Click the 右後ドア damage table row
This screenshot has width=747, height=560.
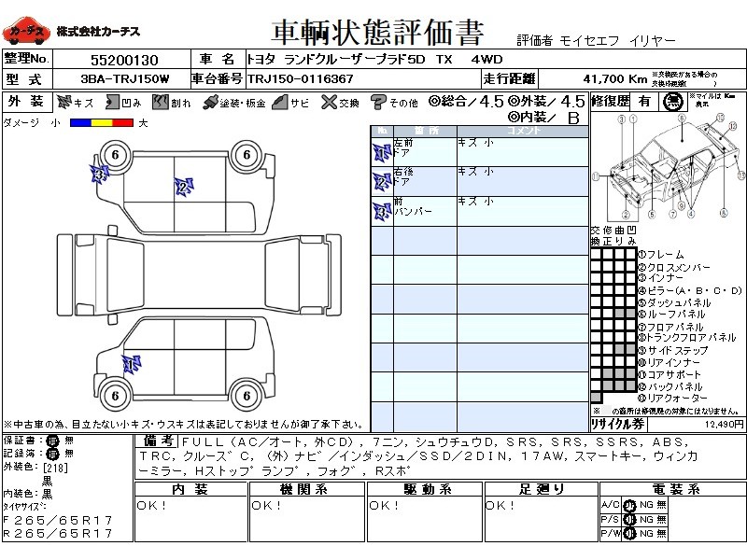[479, 179]
